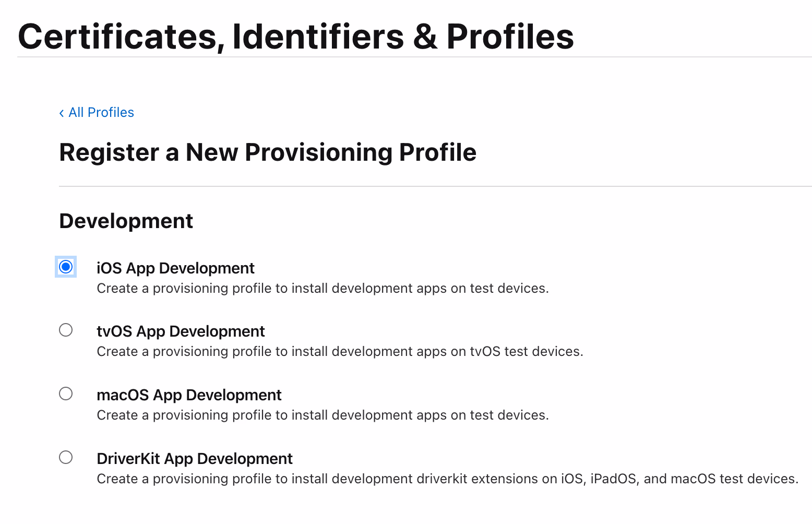Go back to the All Profiles list
This screenshot has height=524, width=812.
pos(101,113)
